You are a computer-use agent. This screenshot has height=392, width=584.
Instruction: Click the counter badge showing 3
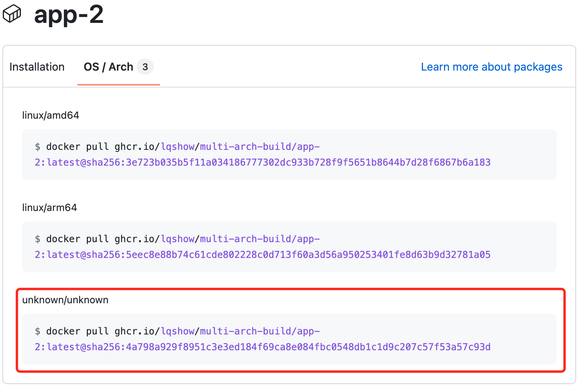tap(145, 67)
